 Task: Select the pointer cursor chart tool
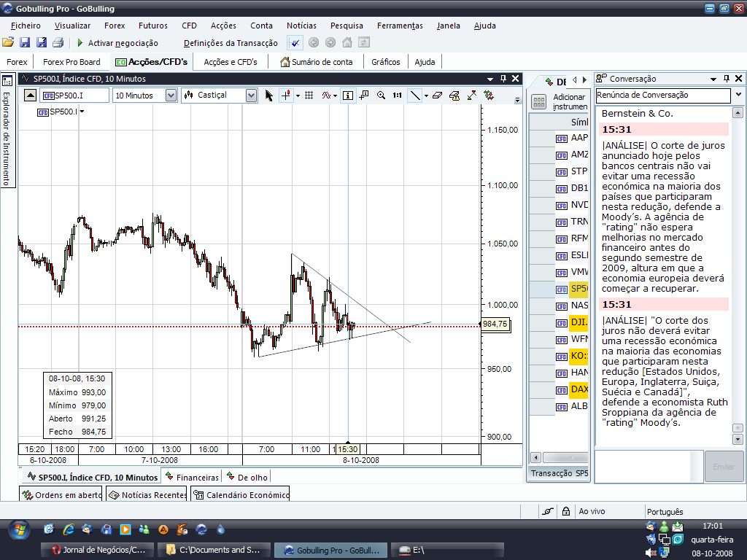click(x=269, y=96)
